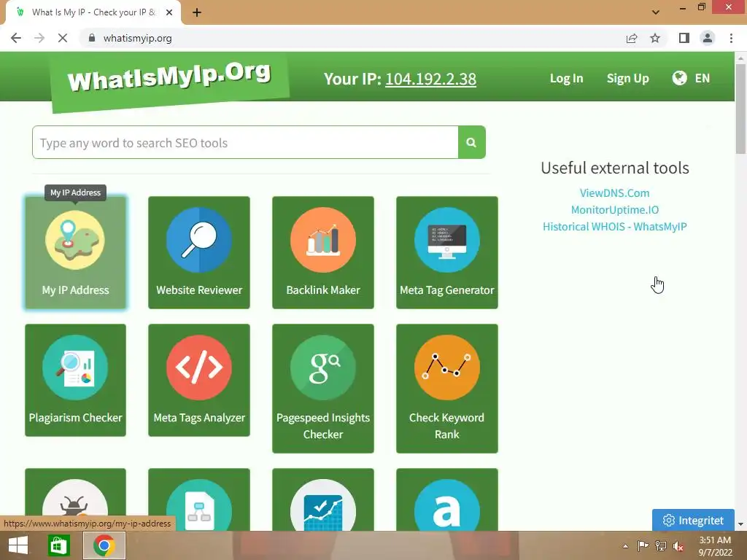Open the Chrome profile avatar

point(708,38)
